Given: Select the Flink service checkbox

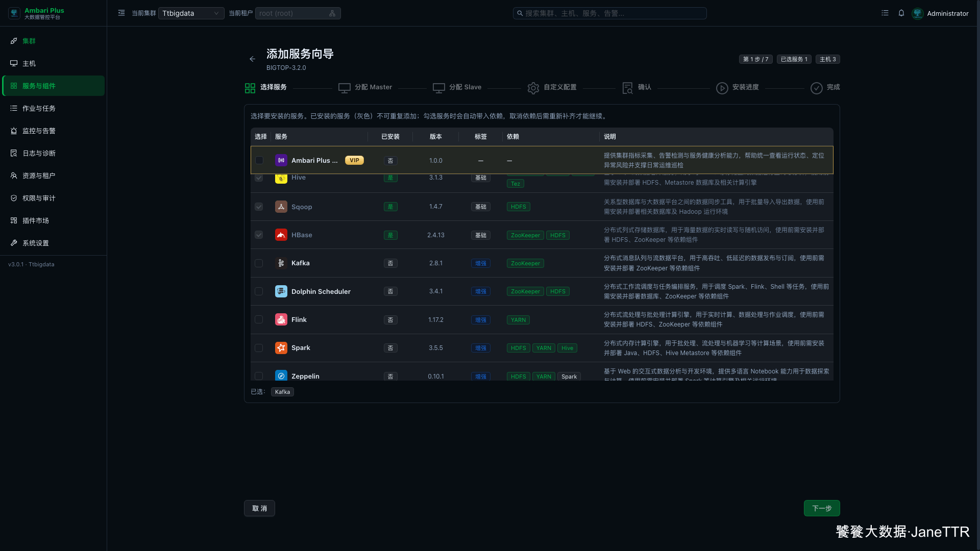Looking at the screenshot, I should pyautogui.click(x=259, y=319).
